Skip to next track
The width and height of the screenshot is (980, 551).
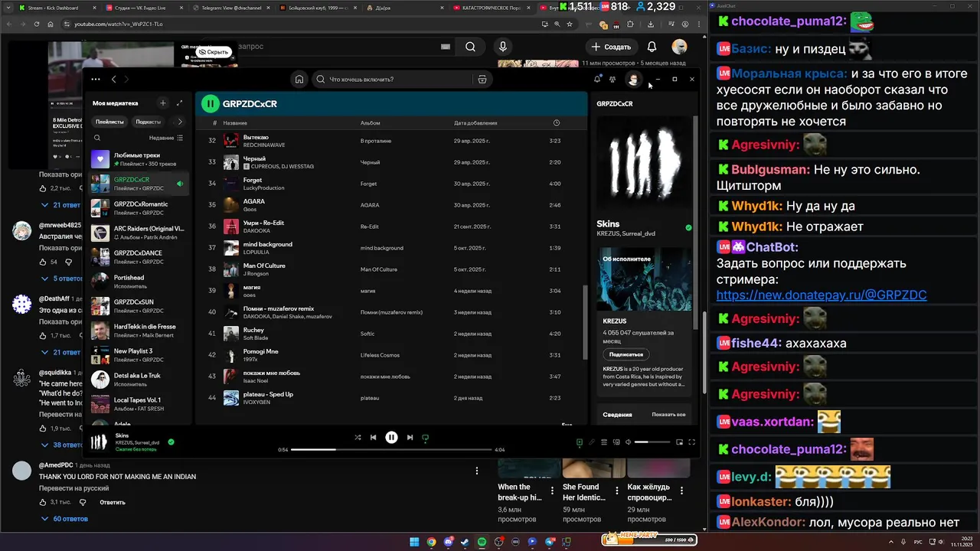pyautogui.click(x=410, y=438)
